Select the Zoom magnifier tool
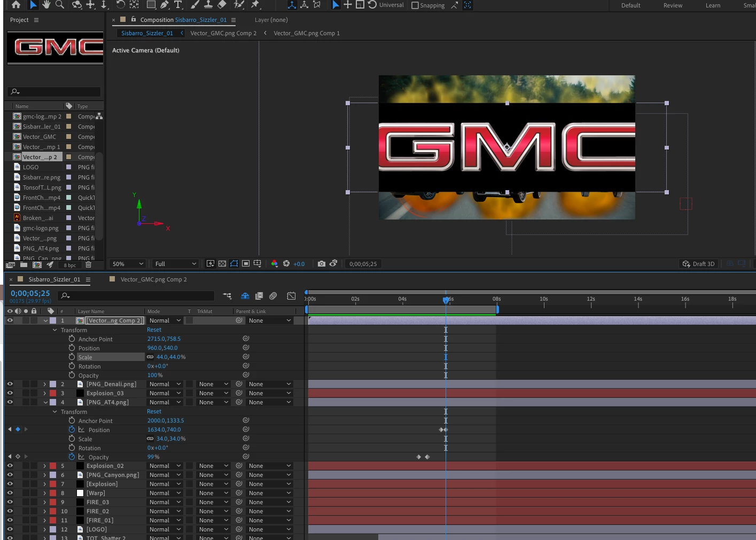756x540 pixels. pos(60,5)
